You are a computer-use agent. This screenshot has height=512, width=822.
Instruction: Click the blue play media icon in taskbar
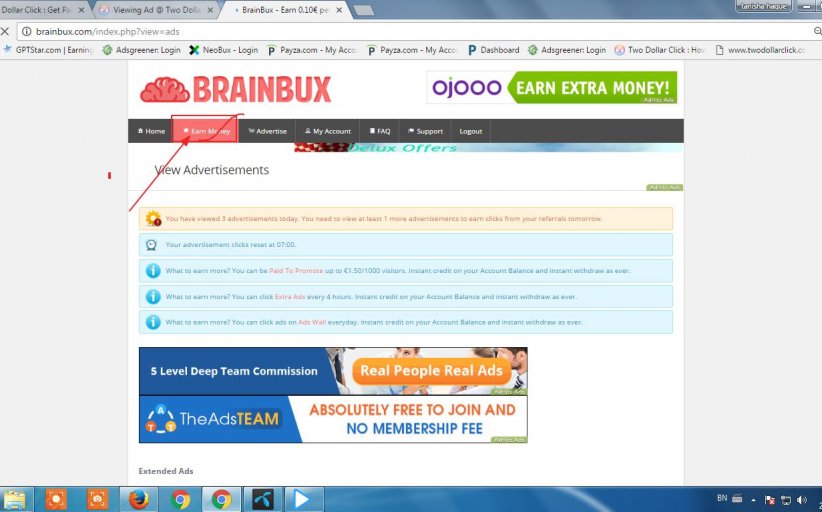(x=301, y=499)
